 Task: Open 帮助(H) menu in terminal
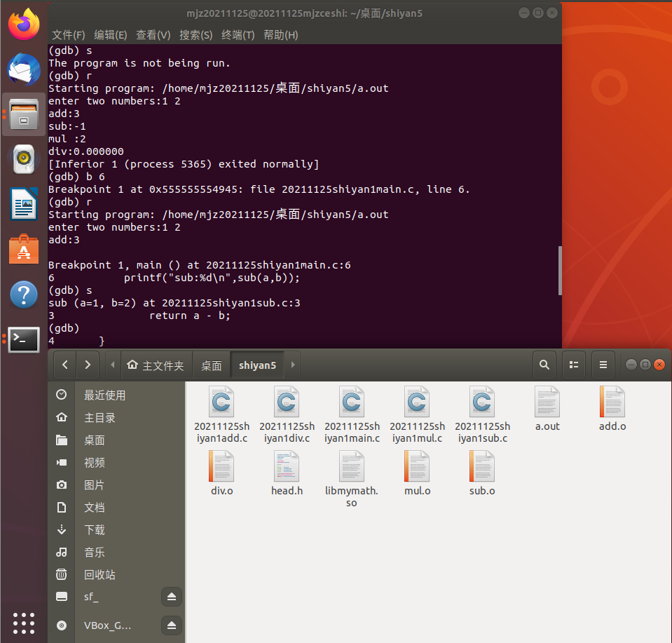click(x=281, y=35)
